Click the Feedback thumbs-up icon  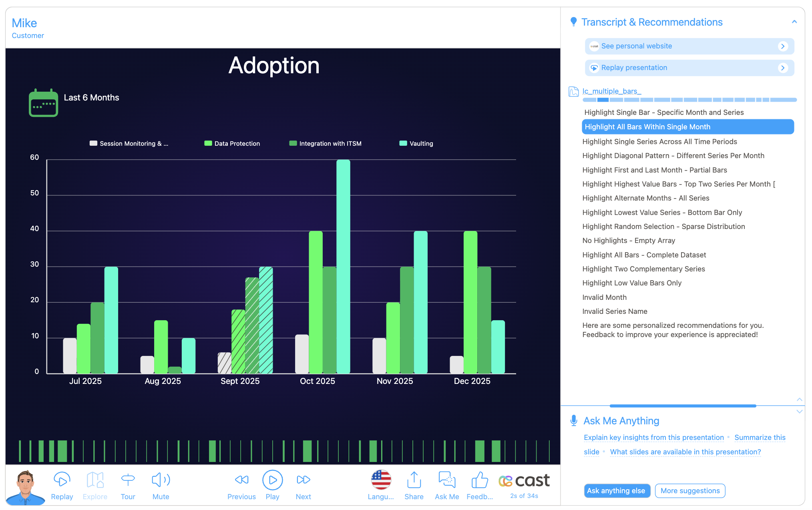(x=479, y=480)
